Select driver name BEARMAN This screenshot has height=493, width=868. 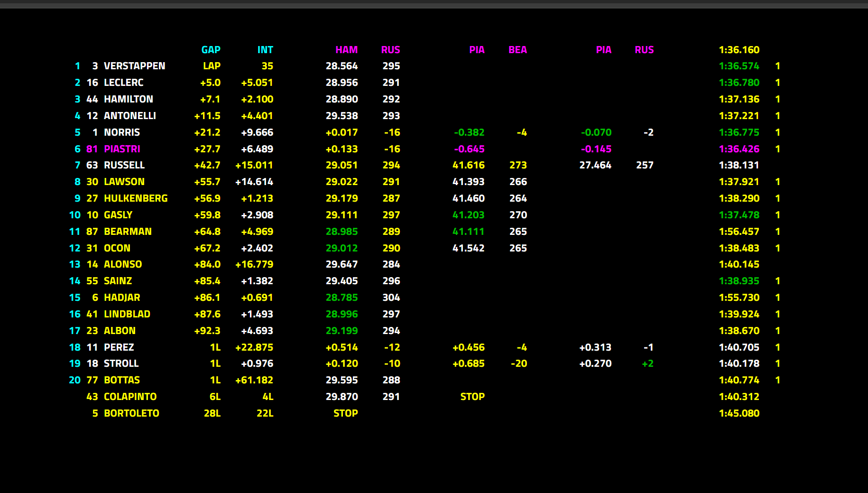click(x=128, y=232)
